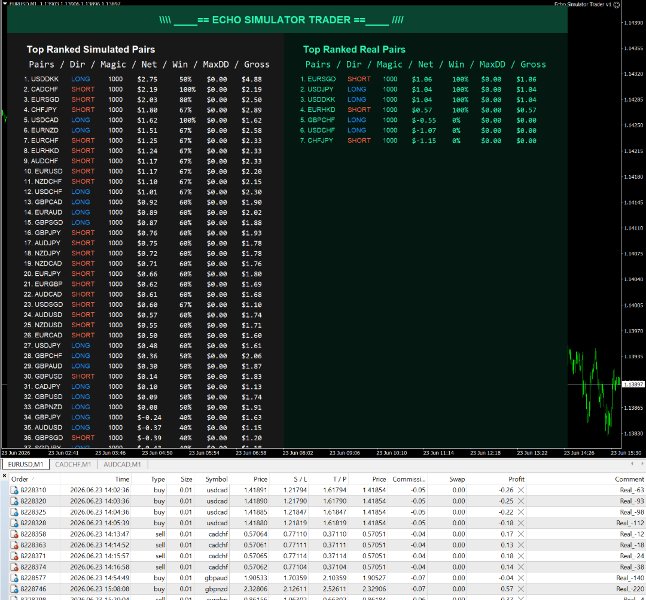Select the sell order icon for 8228358
Screen dimensions: 646x600
(14, 534)
